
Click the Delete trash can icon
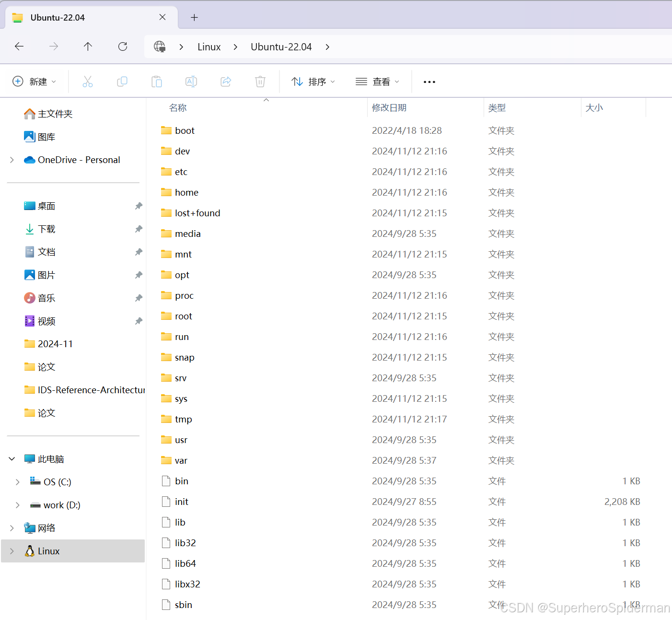260,82
